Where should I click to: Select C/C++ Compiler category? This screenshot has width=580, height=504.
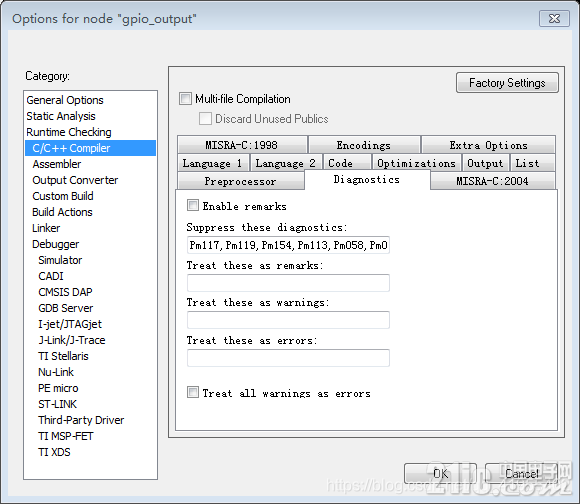(x=90, y=148)
